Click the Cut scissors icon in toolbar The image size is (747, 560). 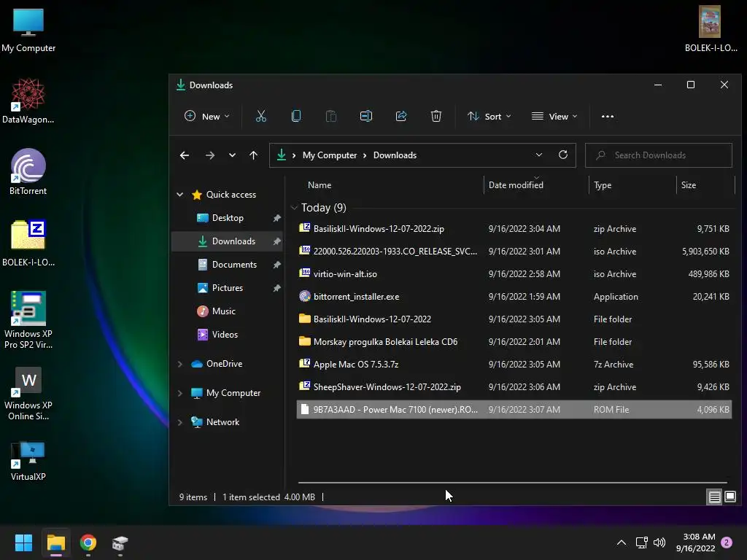coord(260,116)
